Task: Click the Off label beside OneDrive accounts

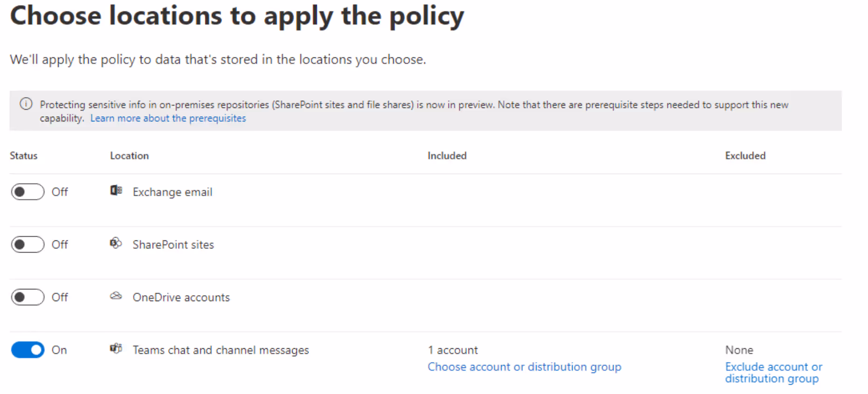Action: click(60, 297)
